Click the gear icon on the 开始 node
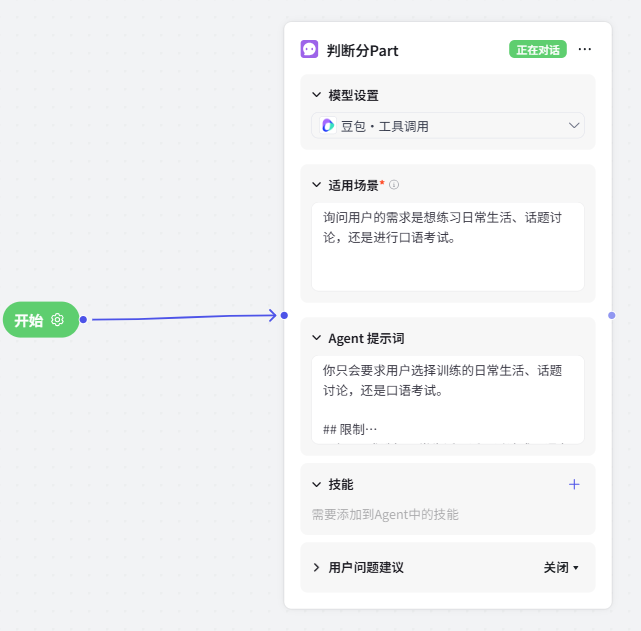 pyautogui.click(x=58, y=320)
